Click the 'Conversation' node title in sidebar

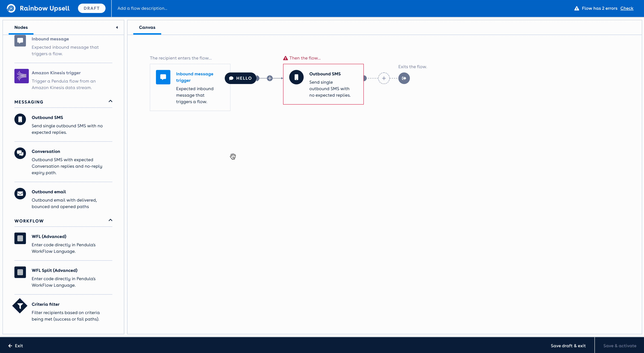(x=46, y=151)
